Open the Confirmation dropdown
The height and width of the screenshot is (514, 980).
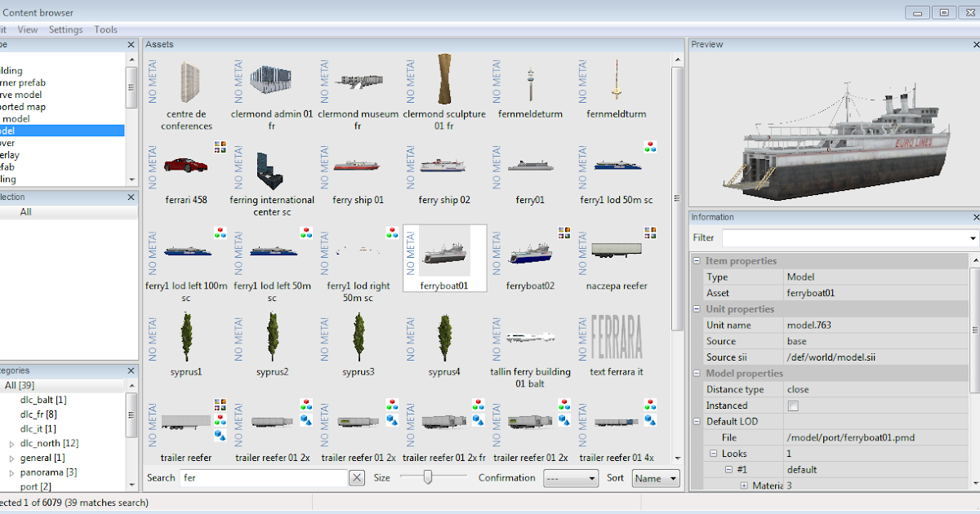point(571,478)
